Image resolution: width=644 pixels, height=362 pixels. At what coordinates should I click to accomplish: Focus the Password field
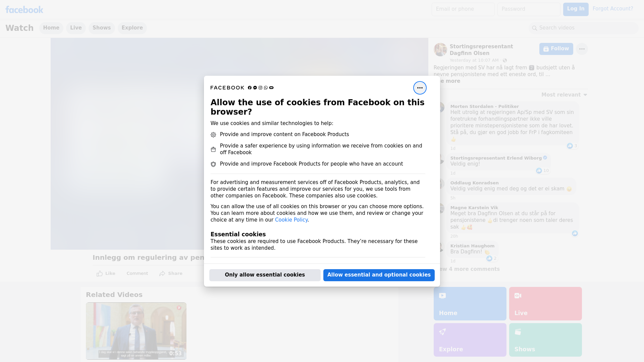[x=529, y=9]
